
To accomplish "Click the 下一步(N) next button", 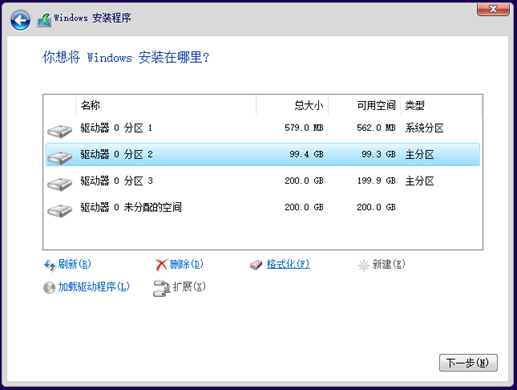I will [x=468, y=363].
